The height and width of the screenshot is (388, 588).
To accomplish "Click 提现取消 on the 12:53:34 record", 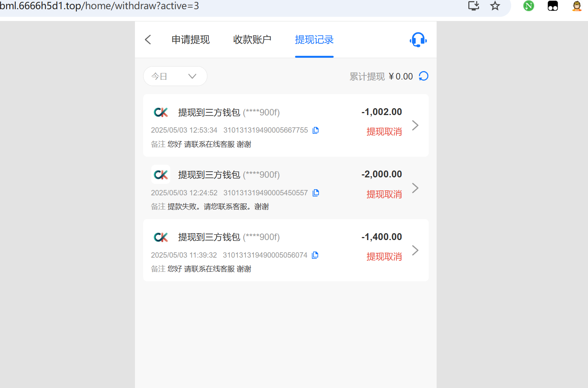I will [x=384, y=131].
